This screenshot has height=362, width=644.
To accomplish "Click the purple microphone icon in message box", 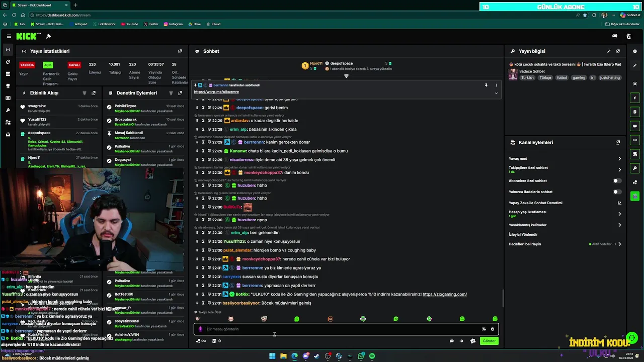I will coord(200,329).
